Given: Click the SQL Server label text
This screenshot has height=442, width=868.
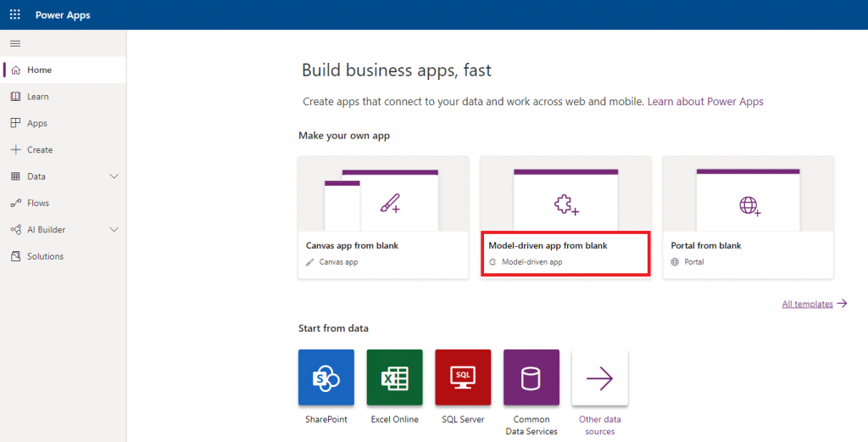Looking at the screenshot, I should pos(463,419).
